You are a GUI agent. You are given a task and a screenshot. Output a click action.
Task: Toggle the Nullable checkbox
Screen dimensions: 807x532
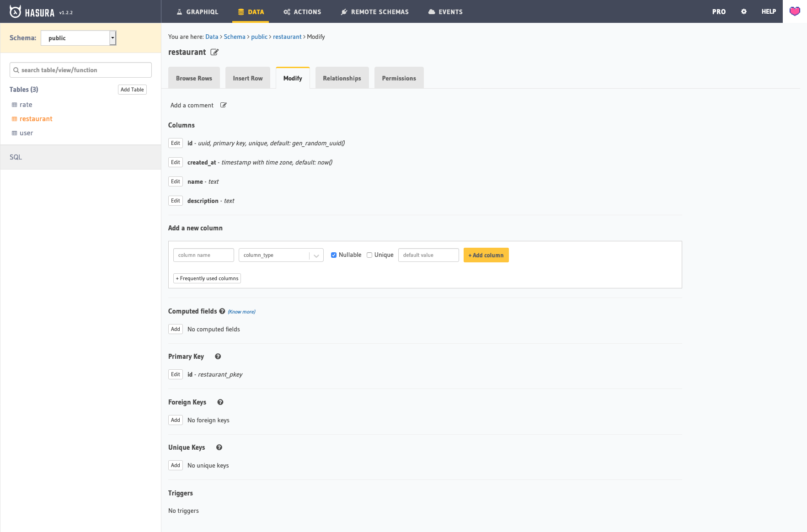point(334,255)
